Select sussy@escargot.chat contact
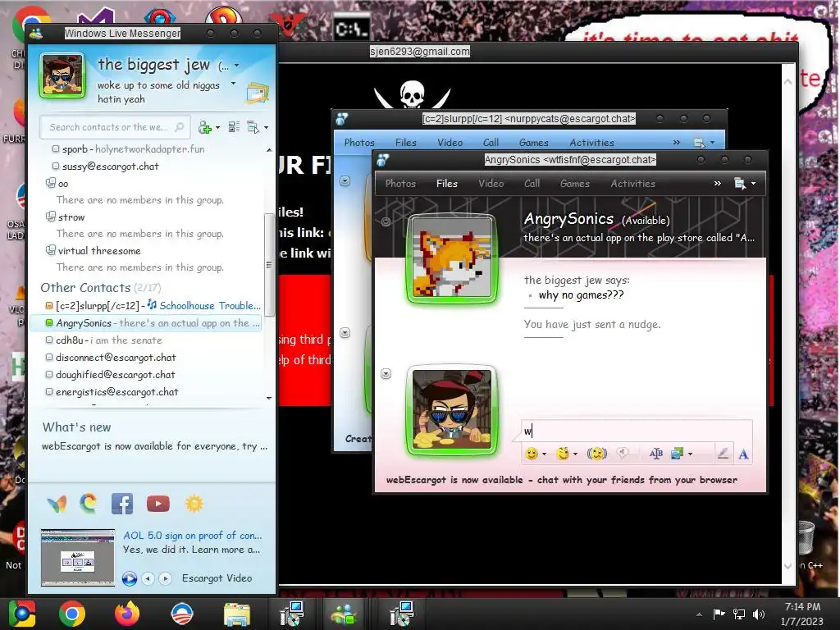The height and width of the screenshot is (630, 840). point(105,166)
